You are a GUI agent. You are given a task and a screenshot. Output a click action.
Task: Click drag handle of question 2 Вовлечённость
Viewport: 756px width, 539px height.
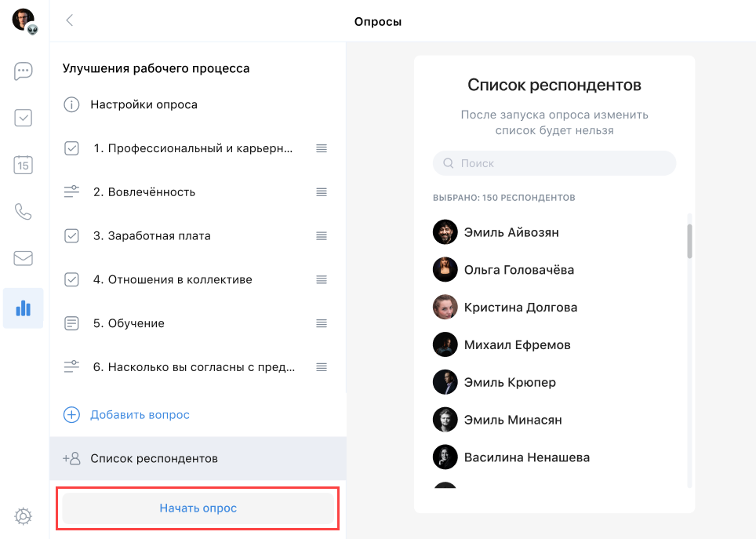322,192
